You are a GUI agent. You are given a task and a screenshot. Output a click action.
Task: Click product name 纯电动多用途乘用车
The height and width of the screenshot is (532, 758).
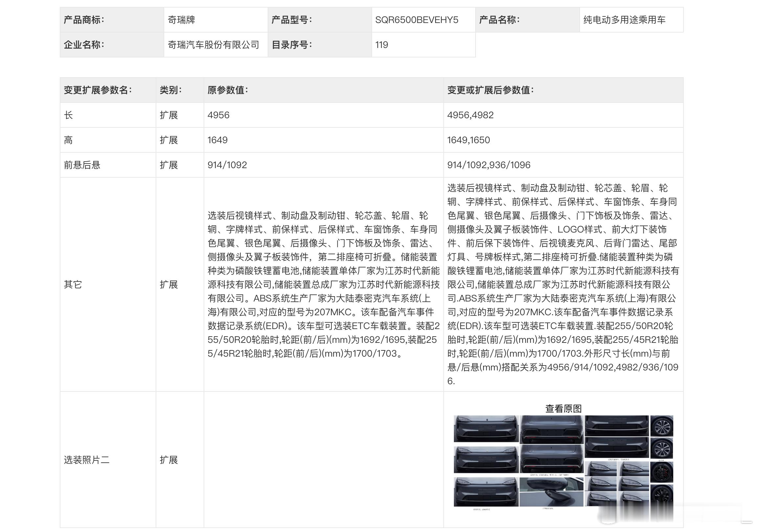click(x=624, y=20)
